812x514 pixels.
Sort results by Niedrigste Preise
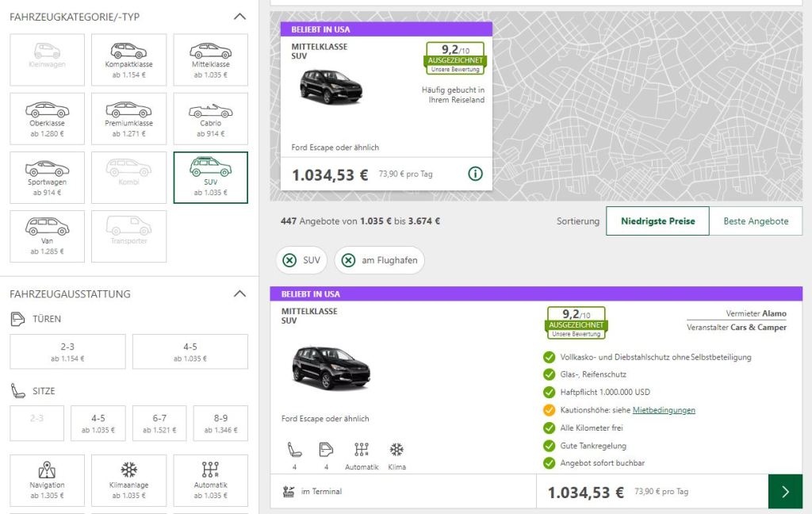pyautogui.click(x=657, y=221)
